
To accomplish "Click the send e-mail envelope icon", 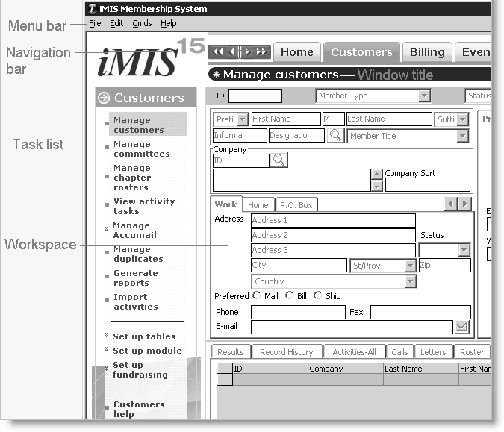I will [461, 327].
